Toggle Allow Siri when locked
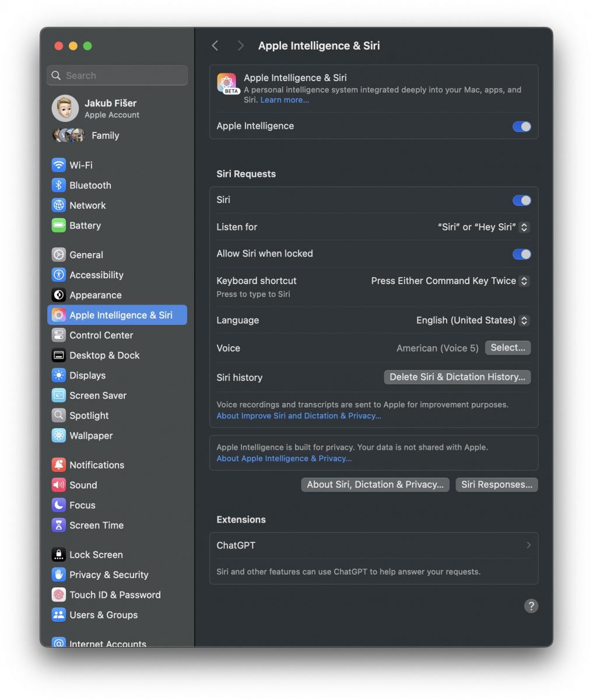Screen dimensions: 593x700 pyautogui.click(x=522, y=254)
